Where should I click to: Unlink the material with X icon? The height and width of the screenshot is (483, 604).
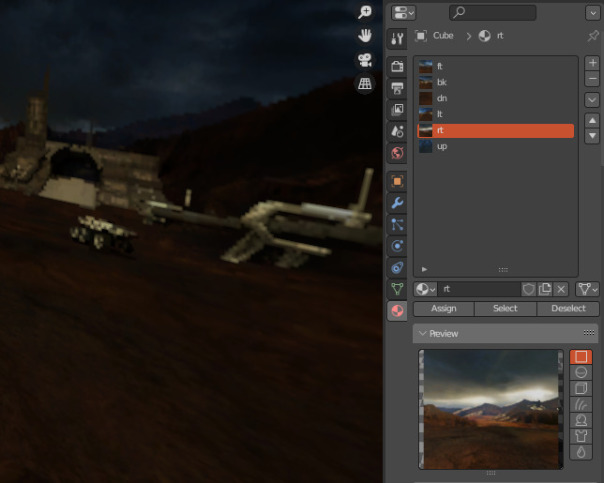(x=561, y=289)
